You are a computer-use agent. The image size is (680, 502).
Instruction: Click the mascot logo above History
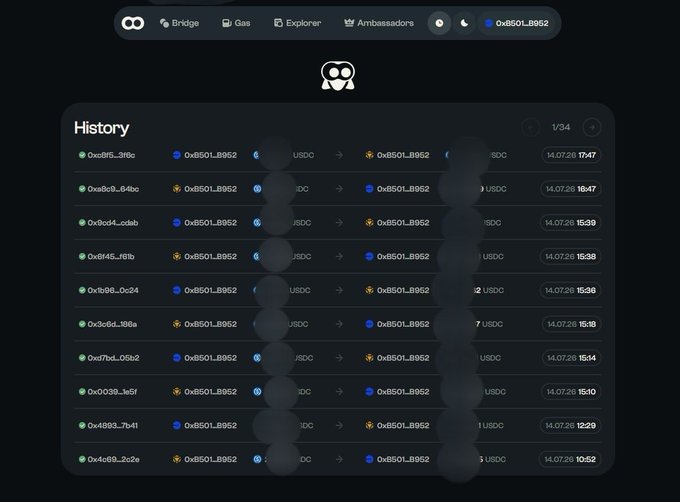(x=338, y=75)
